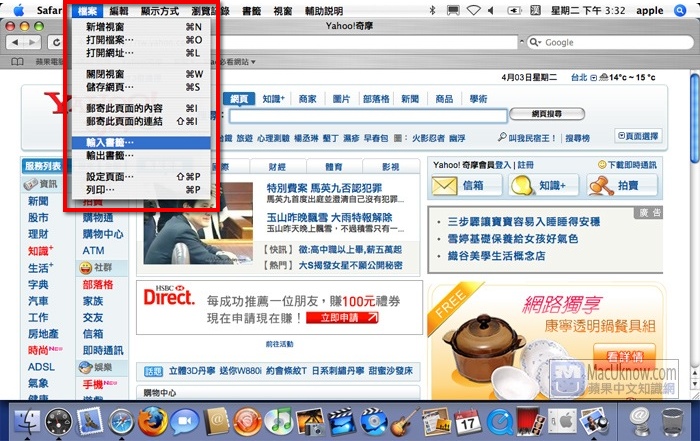The image size is (700, 441).
Task: Open iPhoto from the Dock
Action: 311,422
